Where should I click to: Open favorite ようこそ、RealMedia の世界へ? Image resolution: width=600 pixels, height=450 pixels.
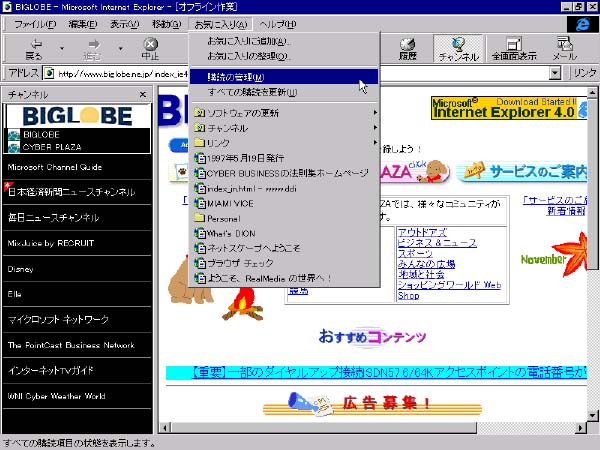click(x=284, y=278)
